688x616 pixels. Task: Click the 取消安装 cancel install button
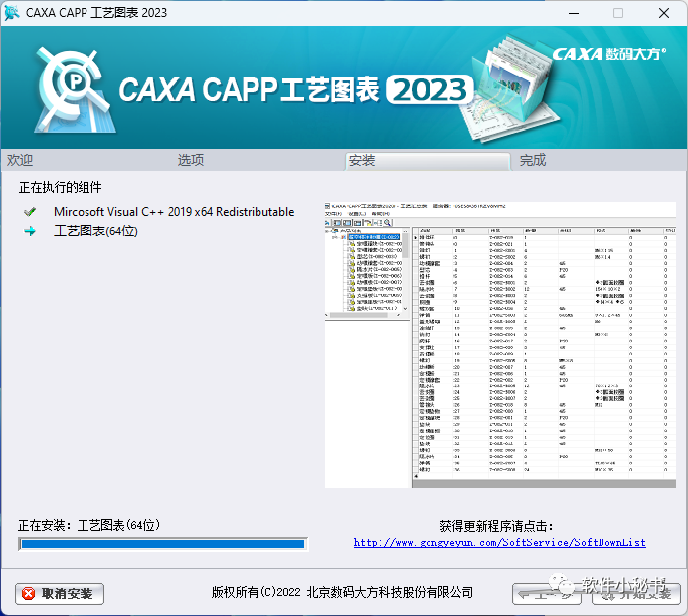pyautogui.click(x=60, y=593)
